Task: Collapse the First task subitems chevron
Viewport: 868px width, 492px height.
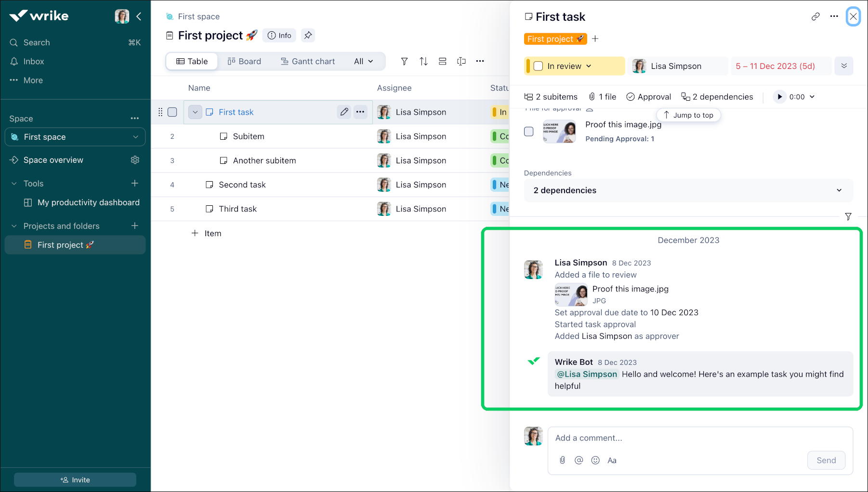Action: pyautogui.click(x=195, y=112)
